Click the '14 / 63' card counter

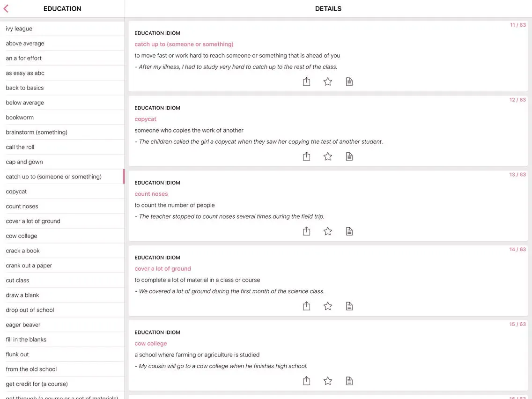click(518, 249)
